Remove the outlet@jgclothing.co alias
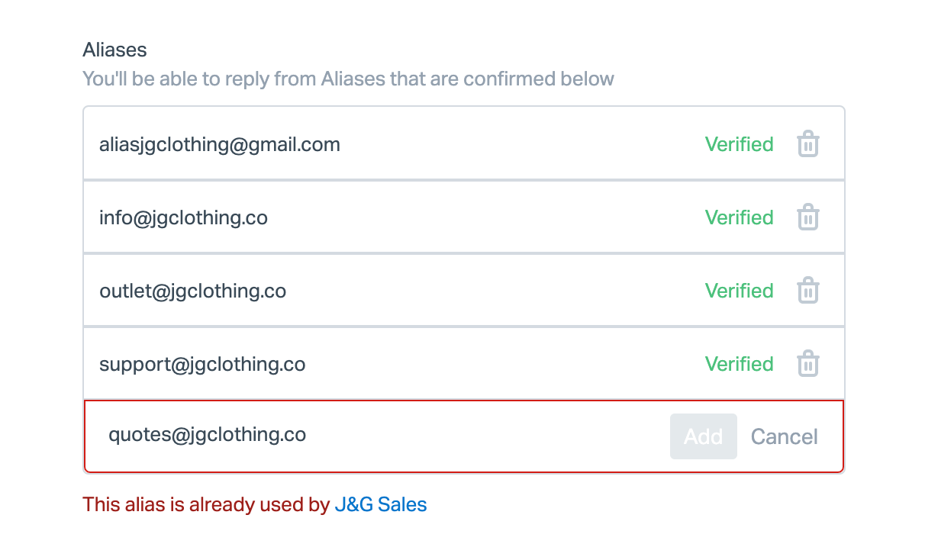The width and height of the screenshot is (925, 560). (x=807, y=291)
